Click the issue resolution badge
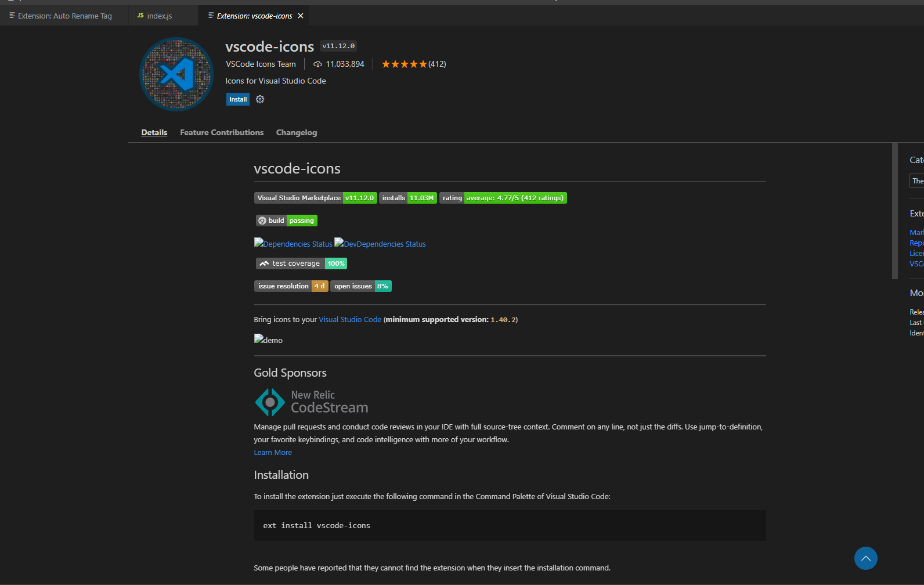The width and height of the screenshot is (924, 585). [291, 286]
